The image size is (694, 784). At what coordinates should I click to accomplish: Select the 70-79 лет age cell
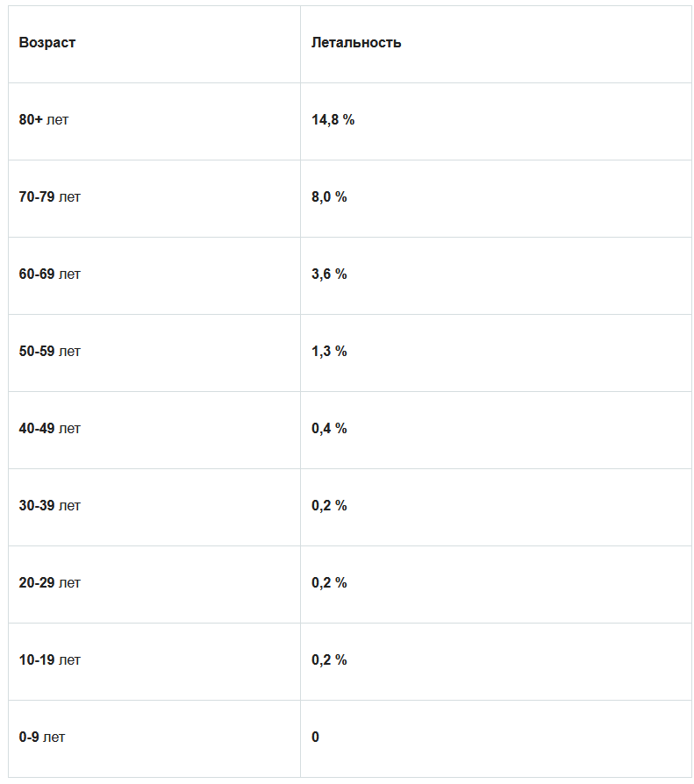50,197
